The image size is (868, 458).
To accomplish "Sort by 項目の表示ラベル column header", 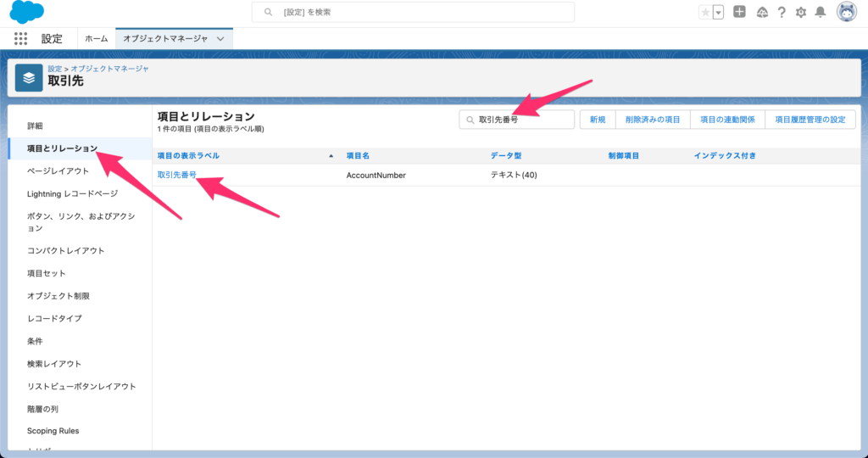I will tap(189, 155).
